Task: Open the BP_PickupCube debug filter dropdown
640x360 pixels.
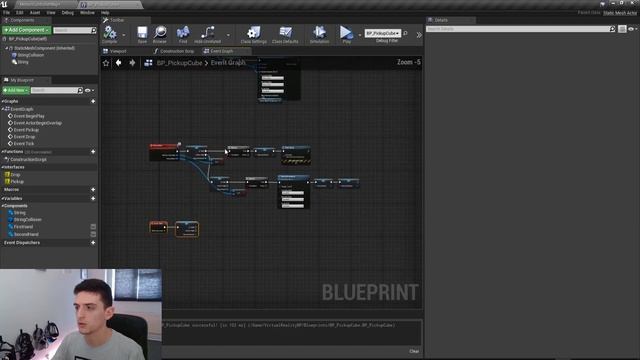Action: [383, 33]
